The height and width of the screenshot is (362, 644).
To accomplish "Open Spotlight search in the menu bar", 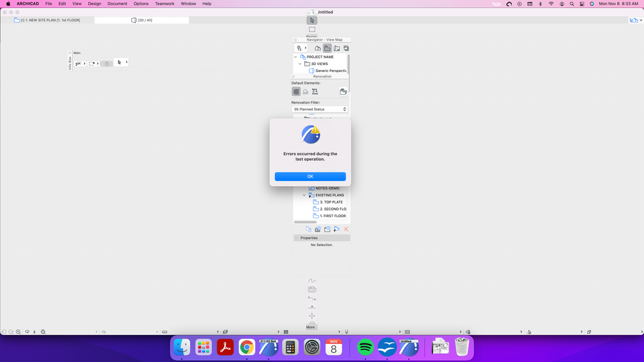I will (x=572, y=4).
